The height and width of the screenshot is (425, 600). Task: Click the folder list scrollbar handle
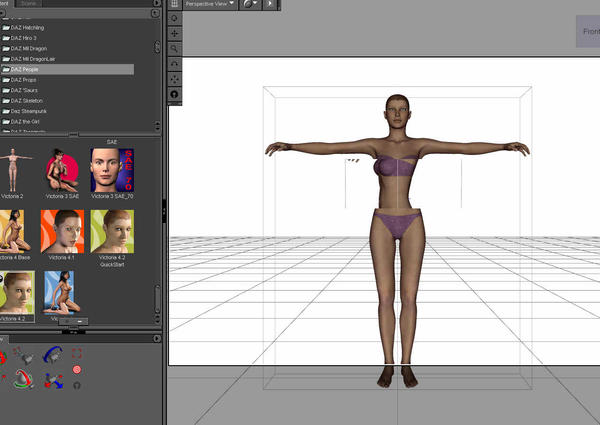pyautogui.click(x=157, y=47)
